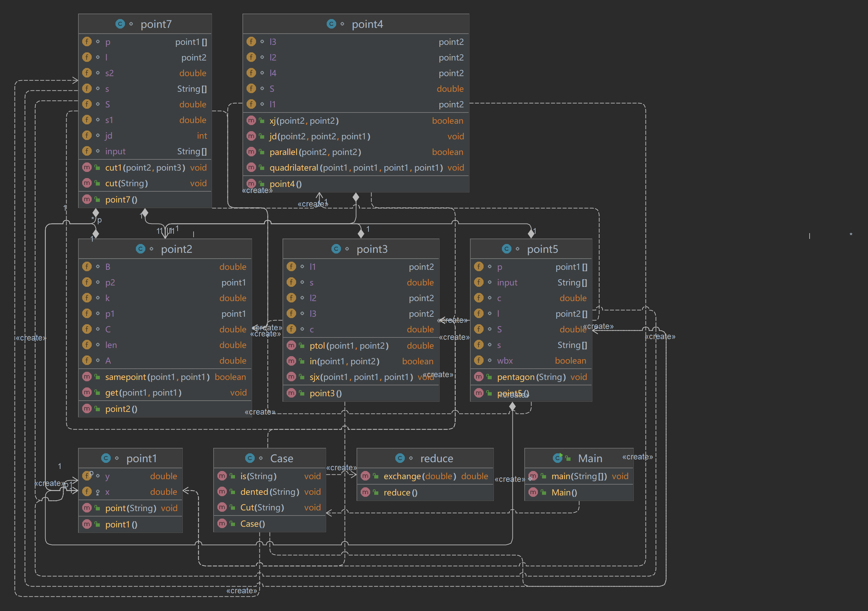The image size is (868, 611).
Task: Click the point2() constructor row
Action: tap(165, 408)
